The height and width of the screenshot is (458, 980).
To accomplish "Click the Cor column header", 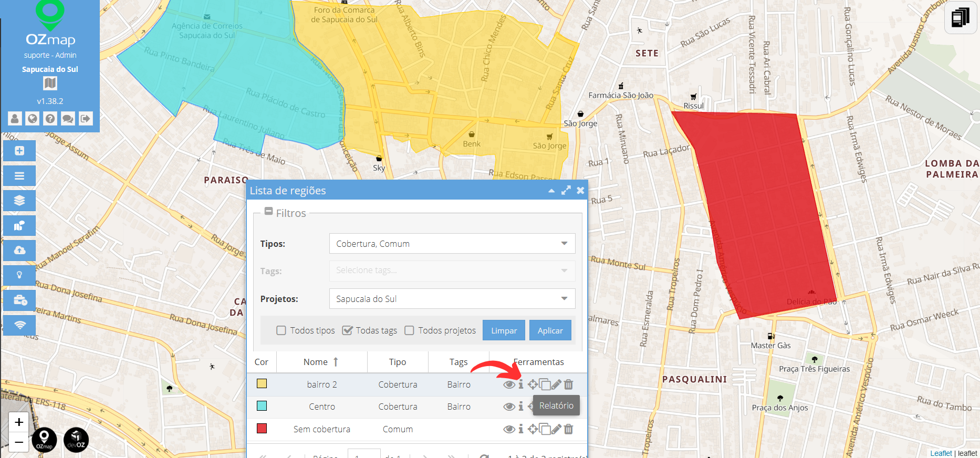I will pos(262,362).
